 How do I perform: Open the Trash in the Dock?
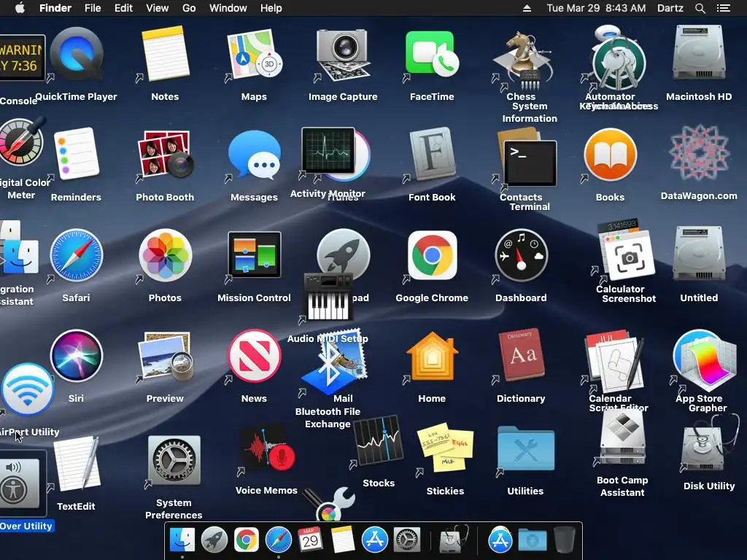click(x=565, y=540)
